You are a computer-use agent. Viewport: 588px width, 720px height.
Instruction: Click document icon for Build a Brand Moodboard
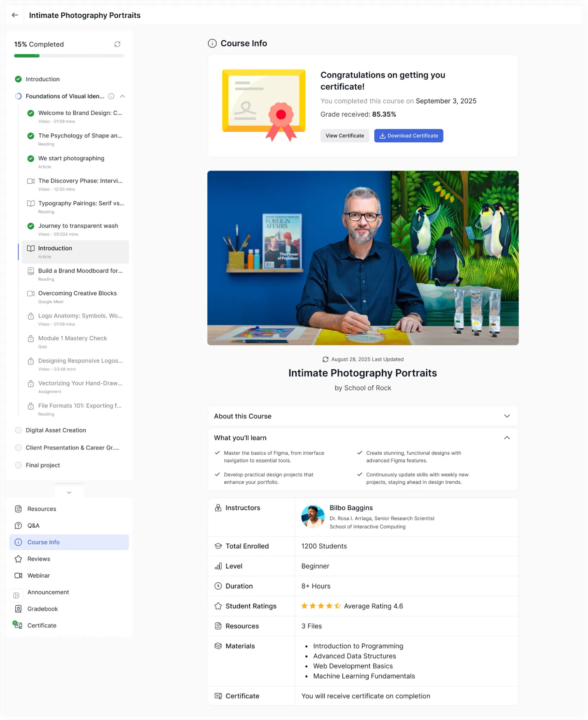pyautogui.click(x=31, y=271)
